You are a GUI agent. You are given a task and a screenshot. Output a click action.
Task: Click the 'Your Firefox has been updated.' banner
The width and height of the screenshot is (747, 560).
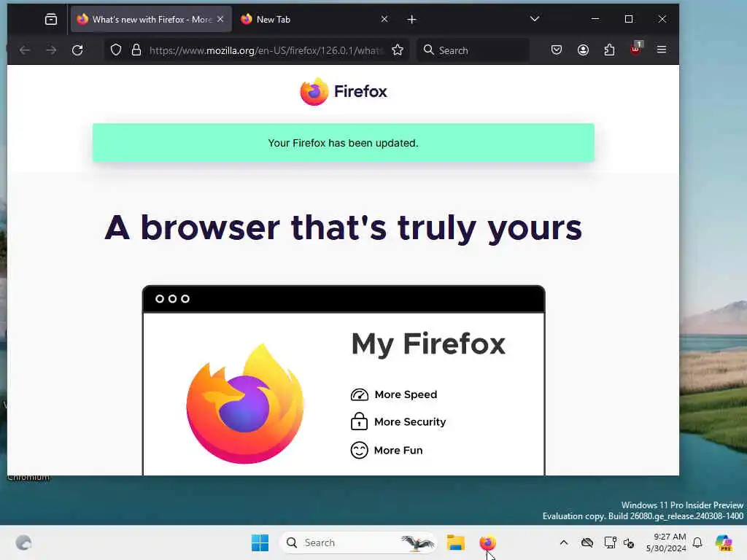tap(344, 143)
